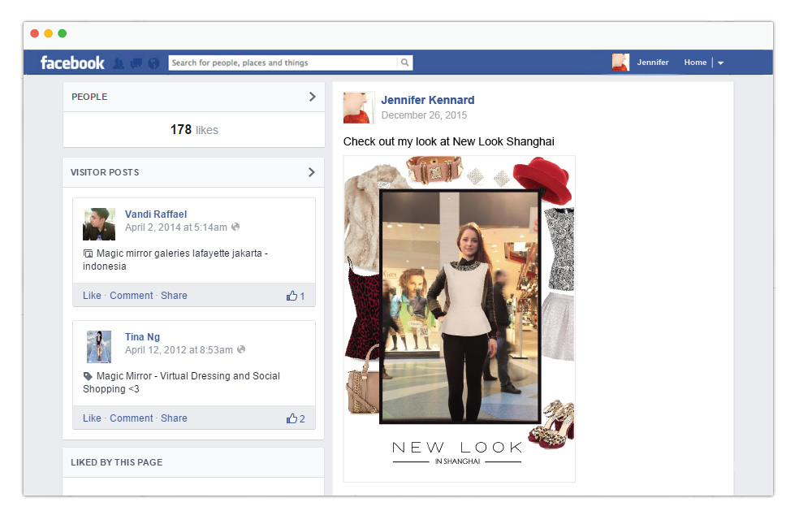Expand the PEOPLE section chevron
Viewport: 812px width, 524px height.
point(313,97)
